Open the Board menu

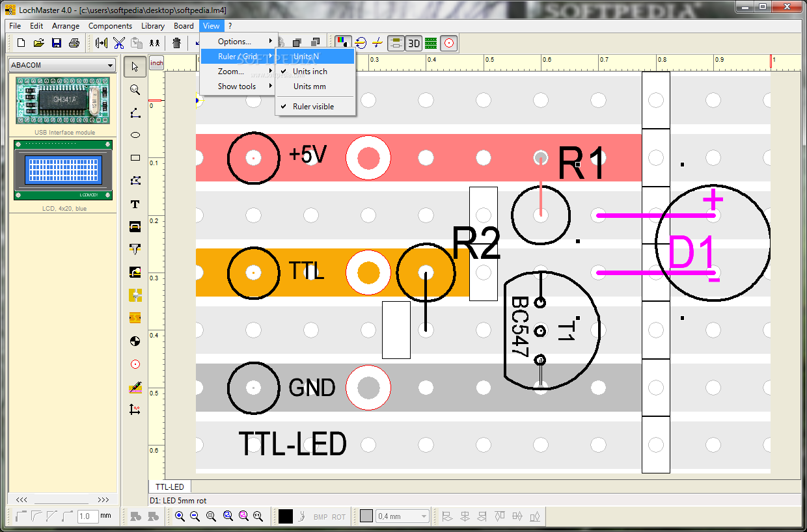tap(184, 26)
